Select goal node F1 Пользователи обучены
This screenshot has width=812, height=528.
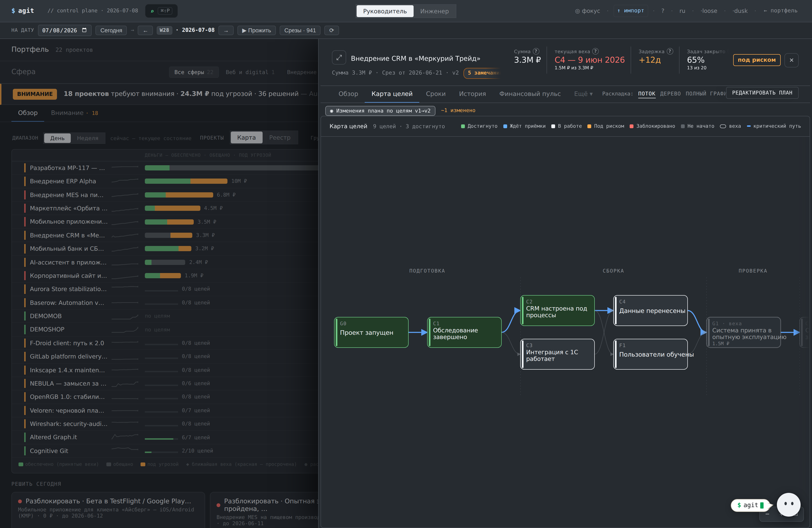coord(650,354)
